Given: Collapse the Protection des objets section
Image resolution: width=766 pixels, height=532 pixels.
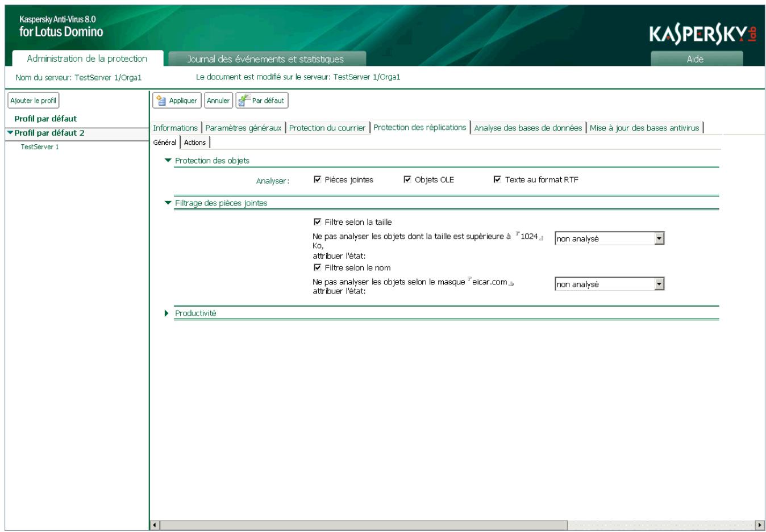Looking at the screenshot, I should pyautogui.click(x=168, y=161).
